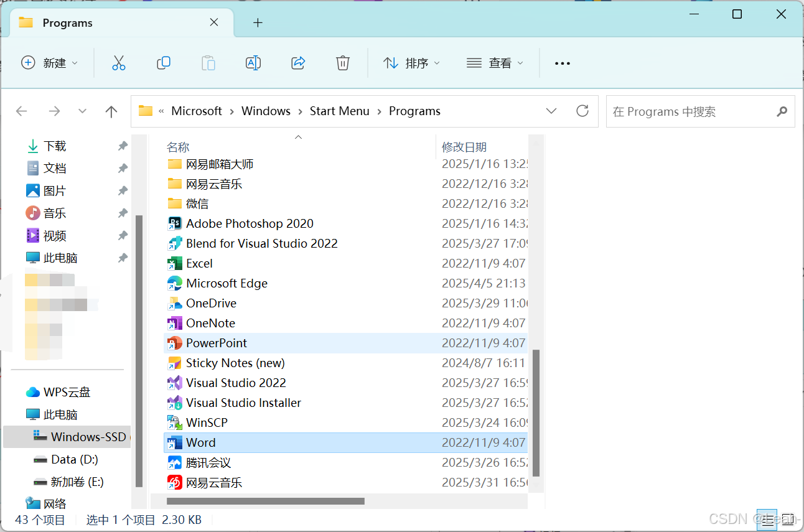Open the three-dot more options menu
804x532 pixels.
coord(563,63)
